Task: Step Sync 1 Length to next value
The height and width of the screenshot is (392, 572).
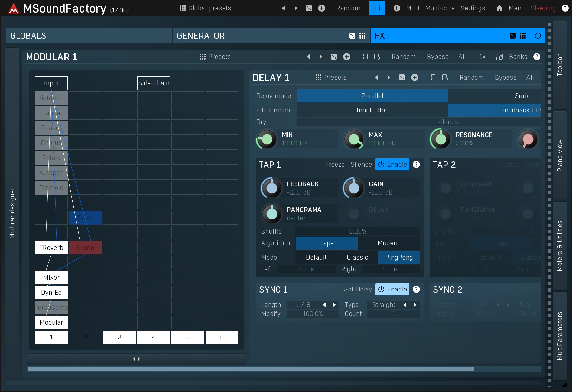Action: pos(334,305)
